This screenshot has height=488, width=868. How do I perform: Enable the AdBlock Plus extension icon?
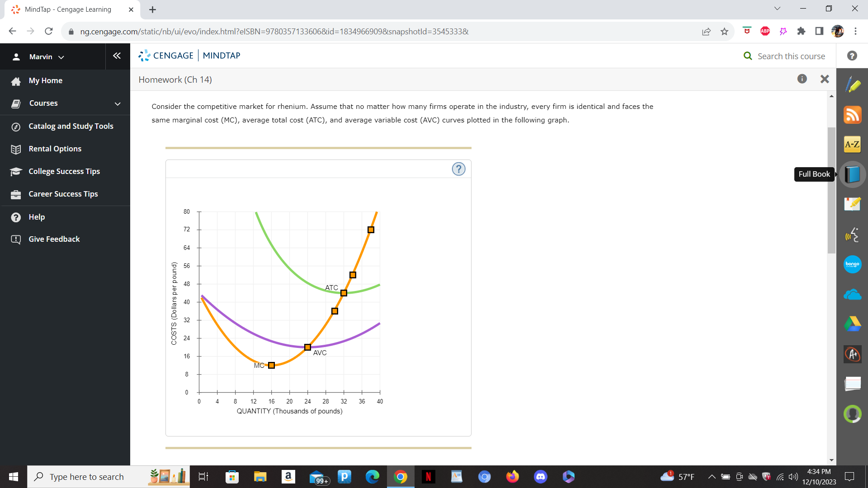765,31
